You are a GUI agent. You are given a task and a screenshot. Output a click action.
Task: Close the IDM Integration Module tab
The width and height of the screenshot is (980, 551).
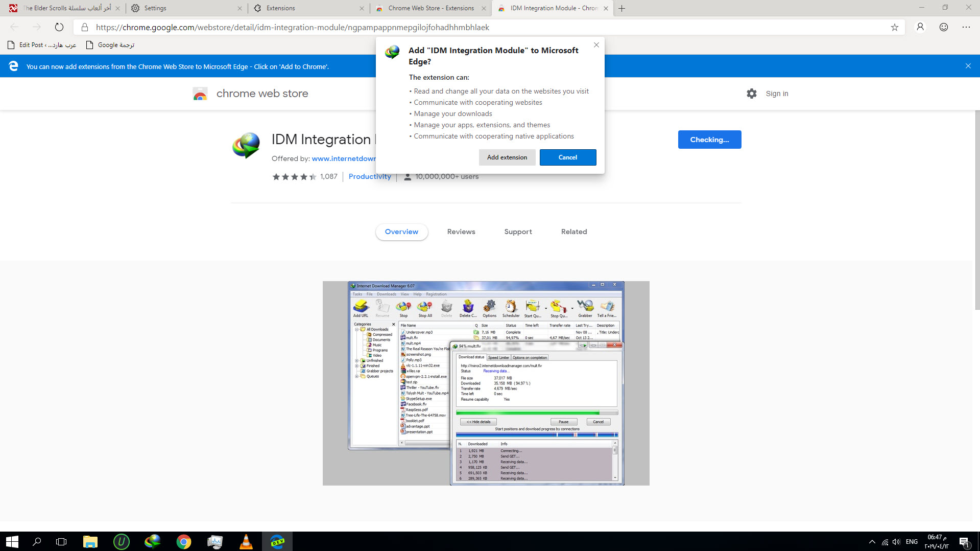[x=606, y=8]
